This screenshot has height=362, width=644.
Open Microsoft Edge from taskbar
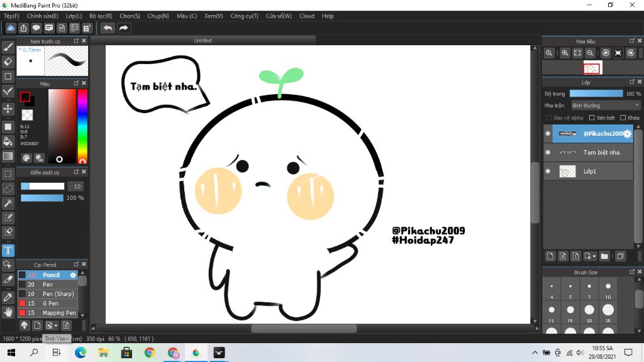click(80, 353)
